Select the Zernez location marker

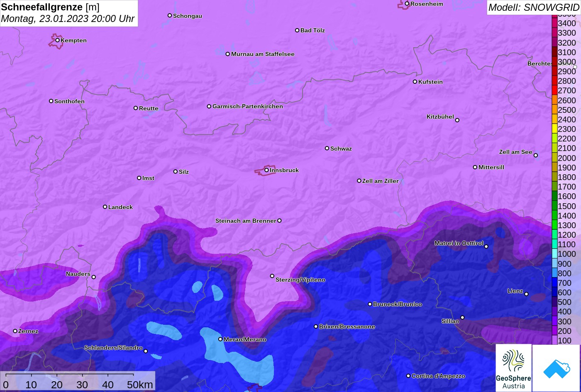coord(15,331)
